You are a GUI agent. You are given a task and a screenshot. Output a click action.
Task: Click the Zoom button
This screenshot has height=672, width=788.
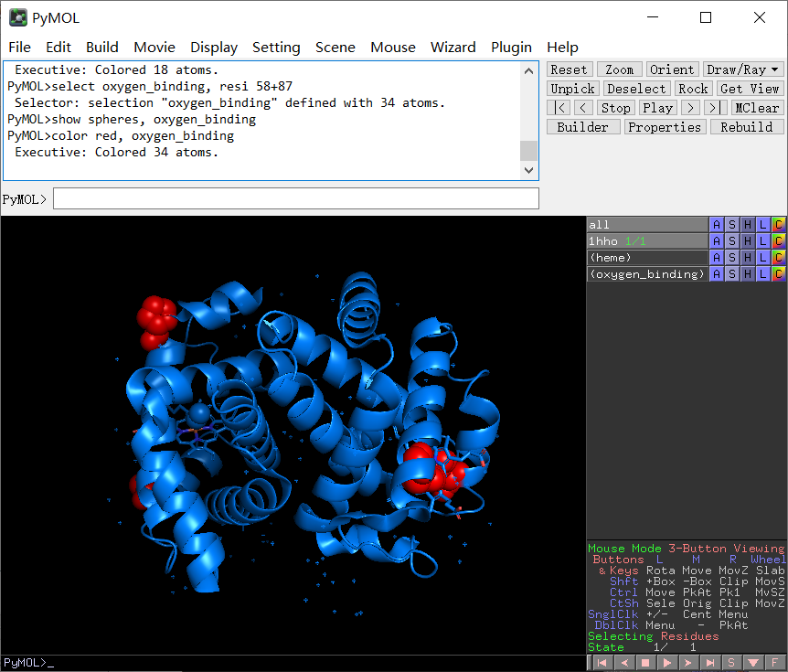click(619, 69)
